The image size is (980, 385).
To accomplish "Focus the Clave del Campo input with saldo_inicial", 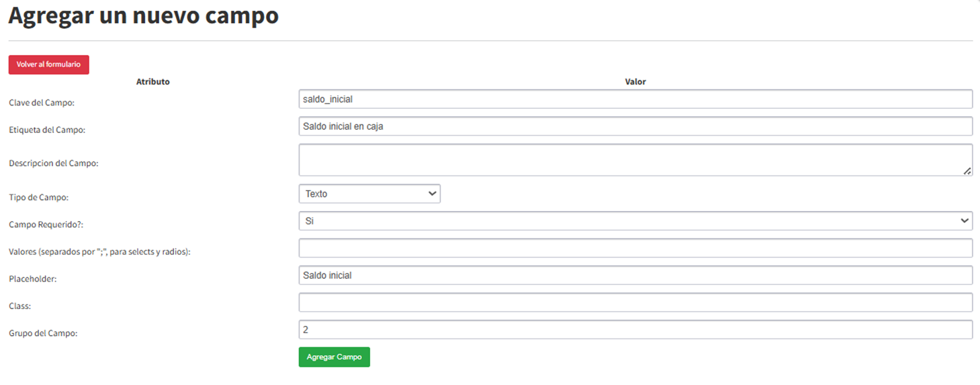I will [635, 99].
